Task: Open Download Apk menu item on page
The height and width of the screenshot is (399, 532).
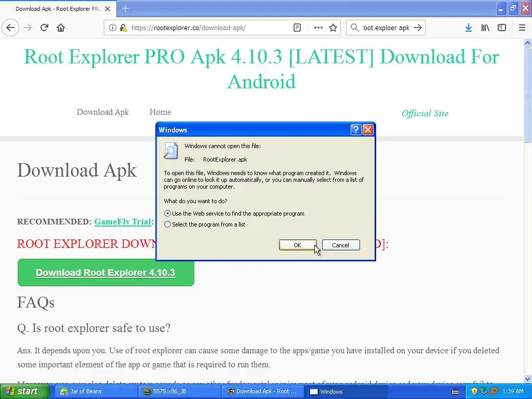Action: (x=103, y=112)
